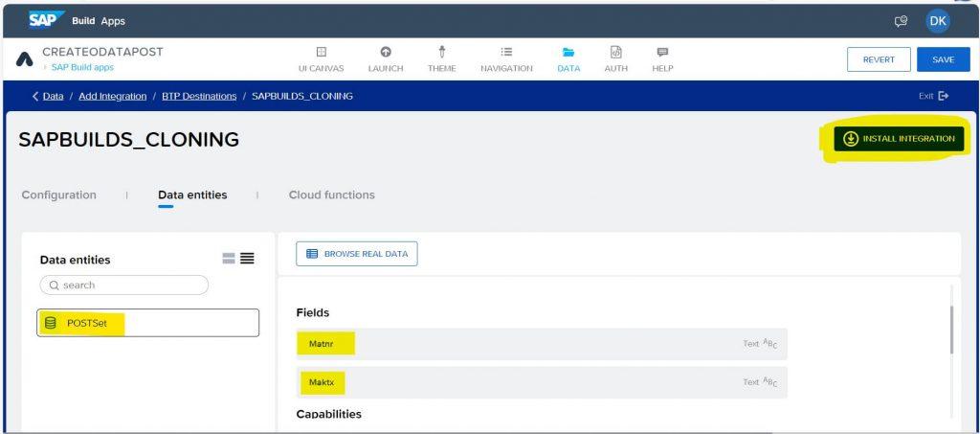Click the Exit icon

944,96
